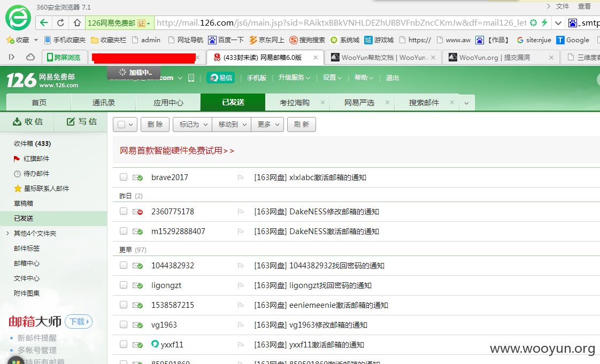Click the 刷新 button
The width and height of the screenshot is (600, 364).
coord(302,125)
